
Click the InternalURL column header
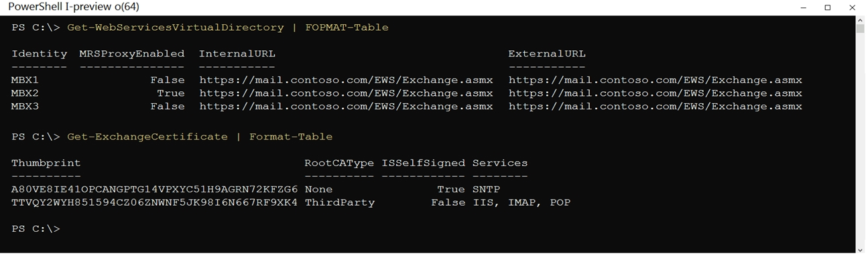point(237,54)
